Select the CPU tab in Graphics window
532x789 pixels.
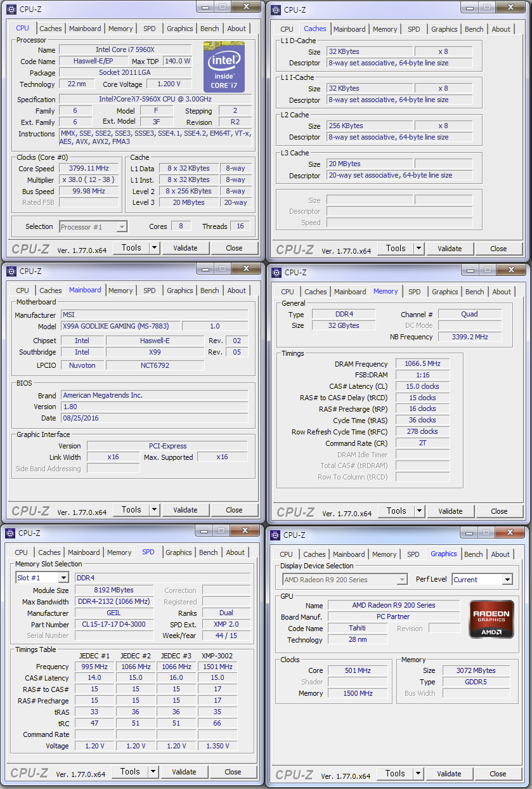(287, 554)
